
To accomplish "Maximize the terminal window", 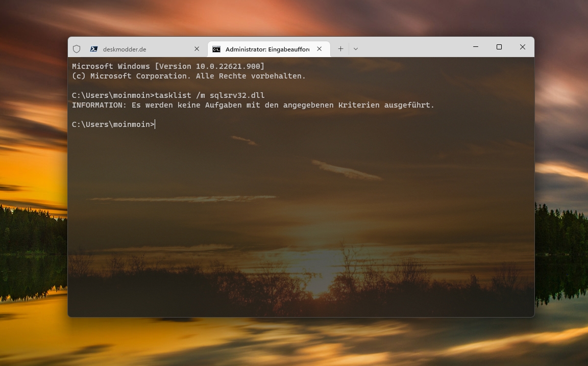I will click(x=499, y=47).
